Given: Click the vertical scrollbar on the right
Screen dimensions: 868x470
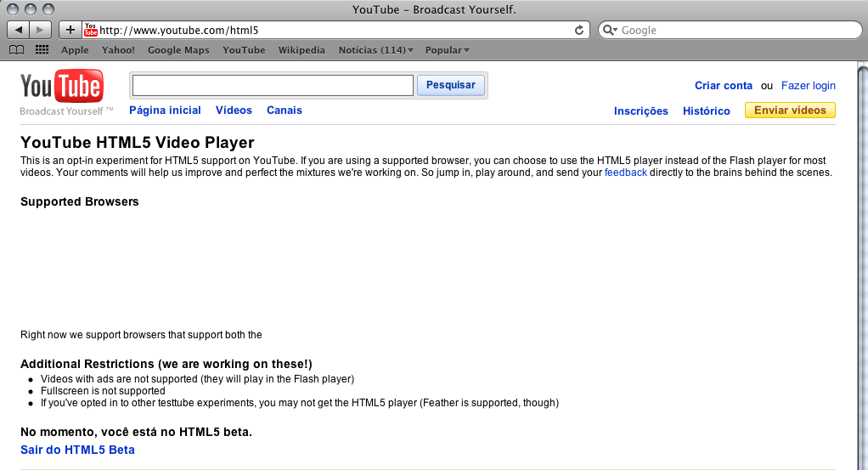Looking at the screenshot, I should [862, 266].
